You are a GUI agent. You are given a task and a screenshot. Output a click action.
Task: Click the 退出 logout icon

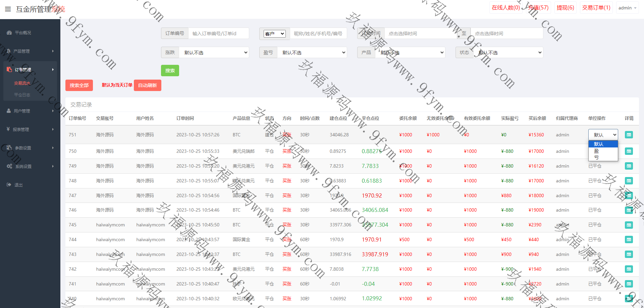(9, 185)
